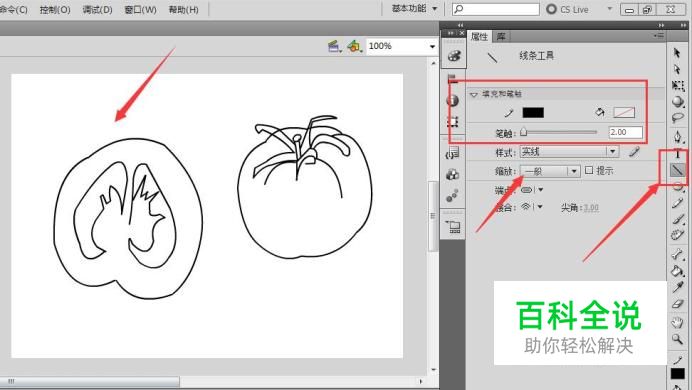Select the Pen tool
The height and width of the screenshot is (390, 692).
point(677,137)
